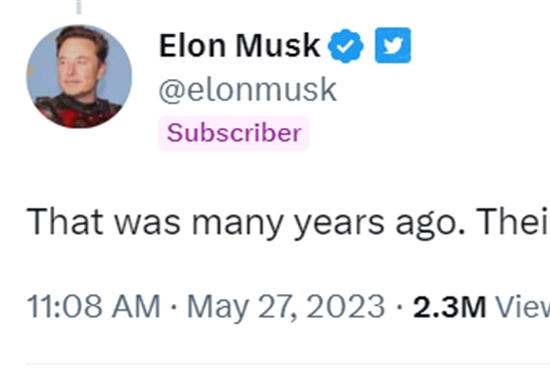Open the circular profile avatar photo
550x378 pixels.
(x=79, y=76)
